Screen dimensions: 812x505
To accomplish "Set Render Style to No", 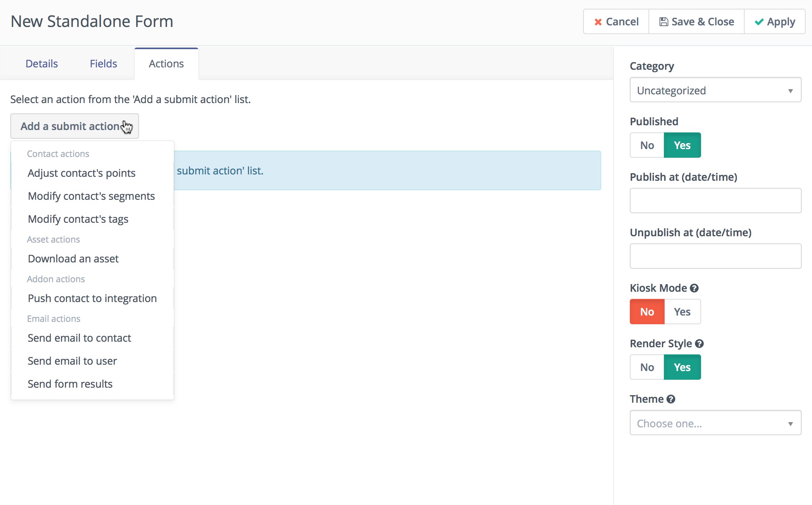I will 647,367.
